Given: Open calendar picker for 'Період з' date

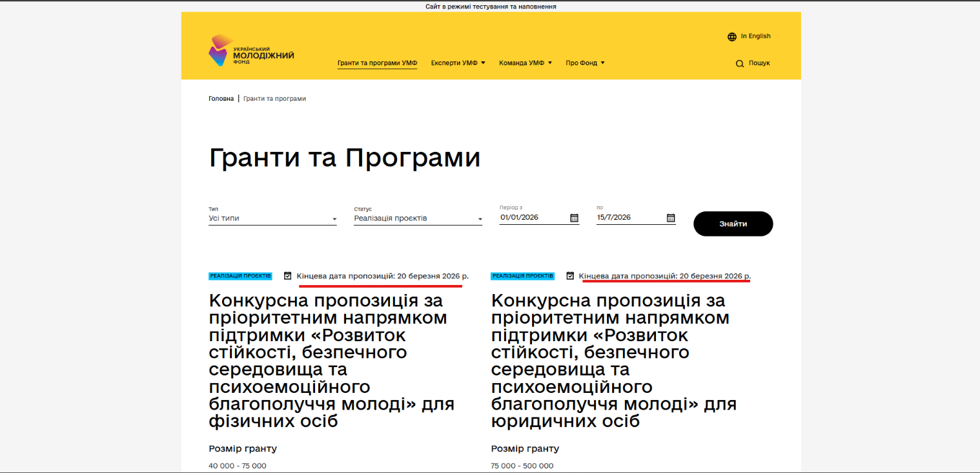Looking at the screenshot, I should coord(574,218).
